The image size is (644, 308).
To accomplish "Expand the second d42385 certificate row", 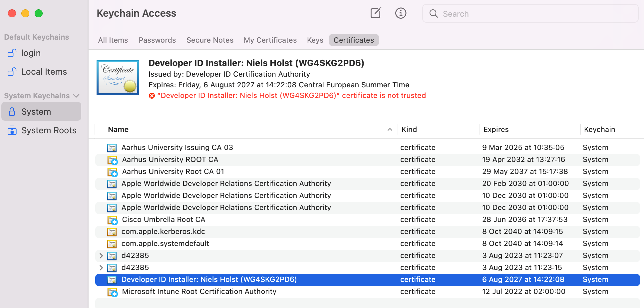I will tap(101, 268).
